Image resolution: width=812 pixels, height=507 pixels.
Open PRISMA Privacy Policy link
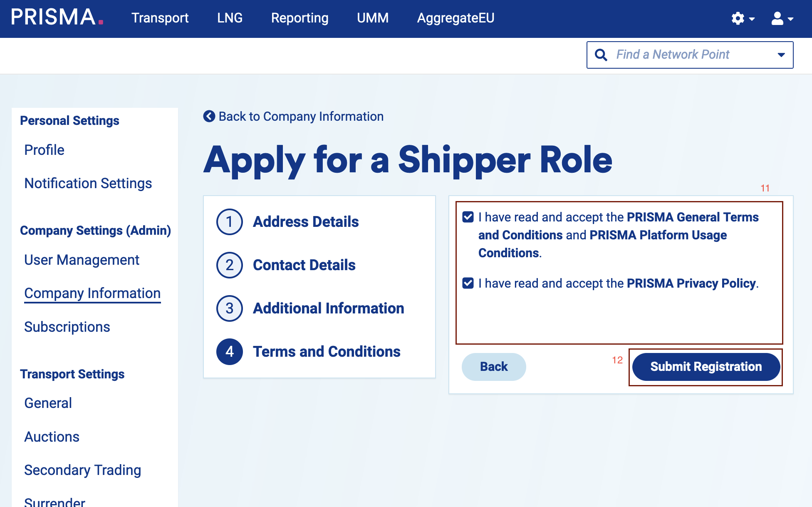(691, 283)
